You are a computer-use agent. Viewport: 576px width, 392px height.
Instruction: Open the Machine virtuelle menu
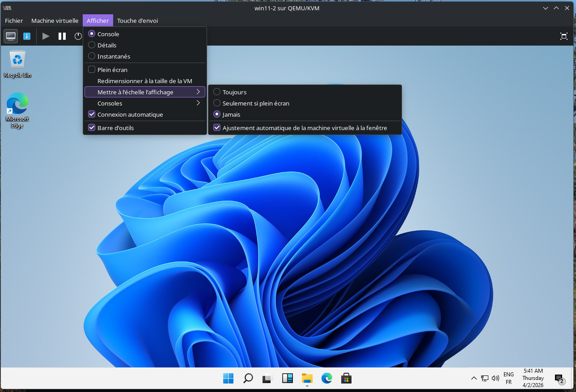[55, 21]
